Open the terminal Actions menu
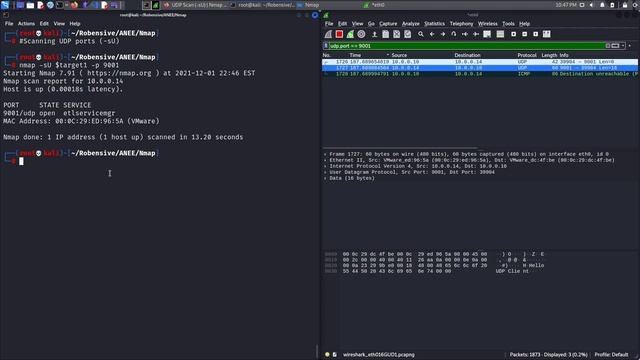This screenshot has width=640, height=360. tap(26, 24)
